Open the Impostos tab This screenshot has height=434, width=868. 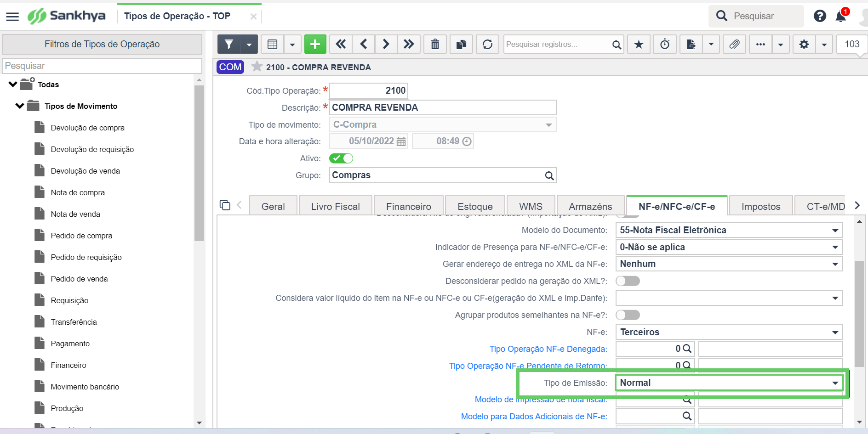[761, 206]
